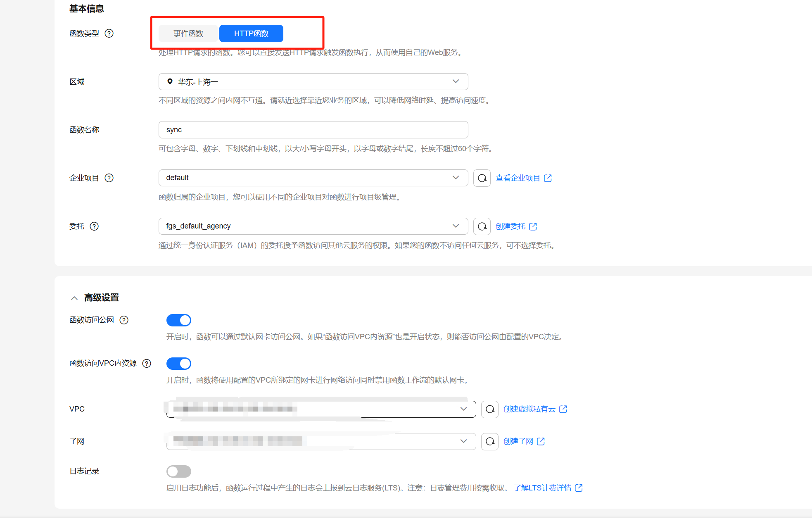
Task: Click help icon next to 函数访问公网
Action: tap(124, 320)
